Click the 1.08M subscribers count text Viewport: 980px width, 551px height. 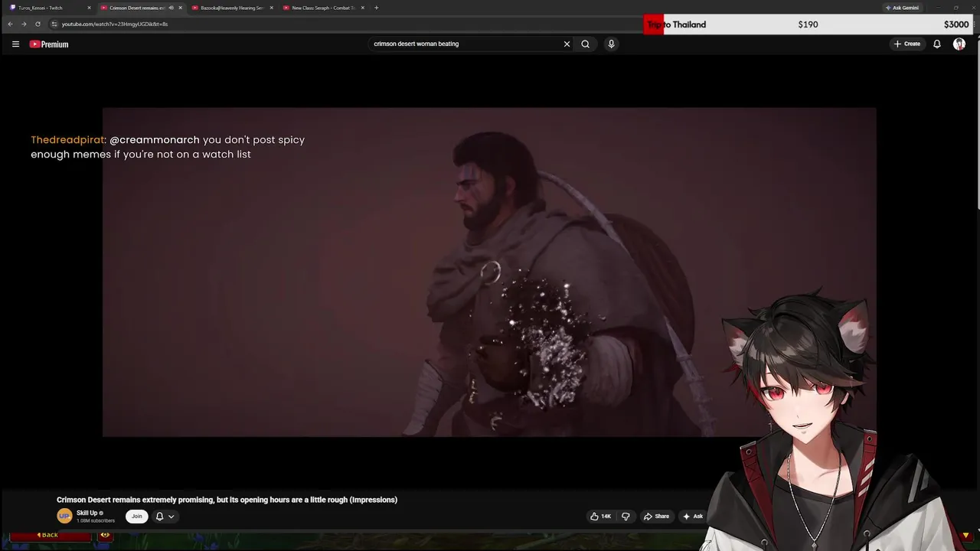coord(96,521)
